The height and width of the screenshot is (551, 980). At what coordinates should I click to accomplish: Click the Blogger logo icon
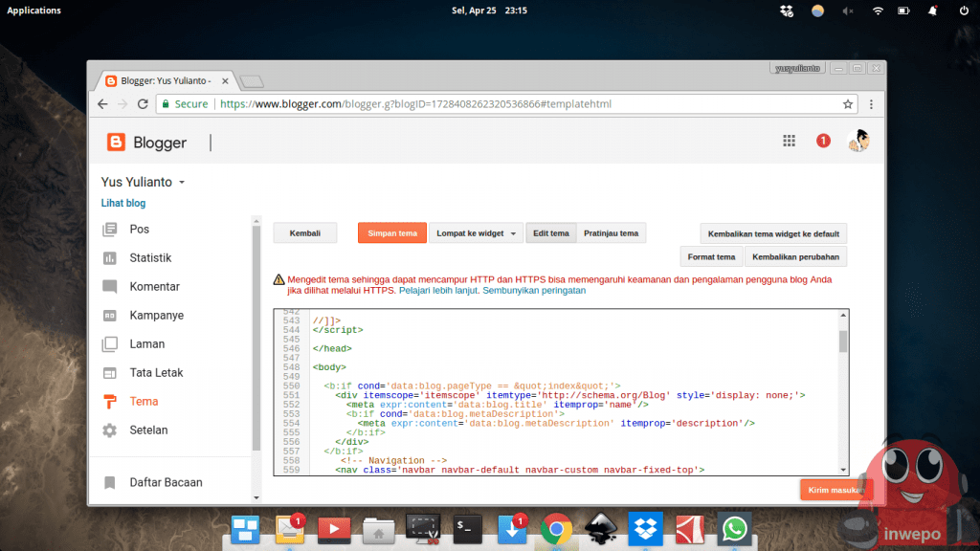(116, 143)
